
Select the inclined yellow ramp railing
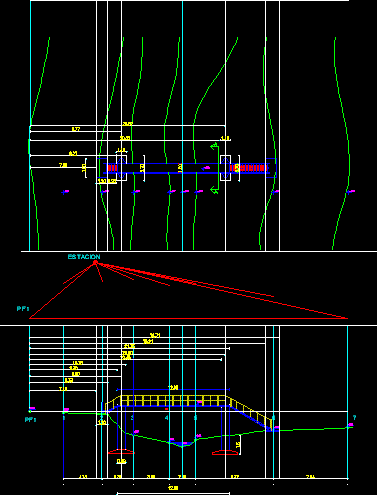coord(249,413)
